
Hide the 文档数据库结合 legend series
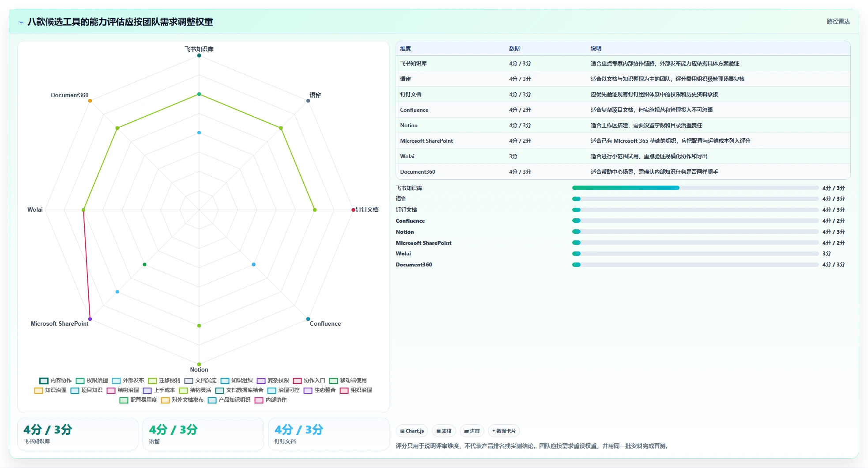pyautogui.click(x=239, y=390)
